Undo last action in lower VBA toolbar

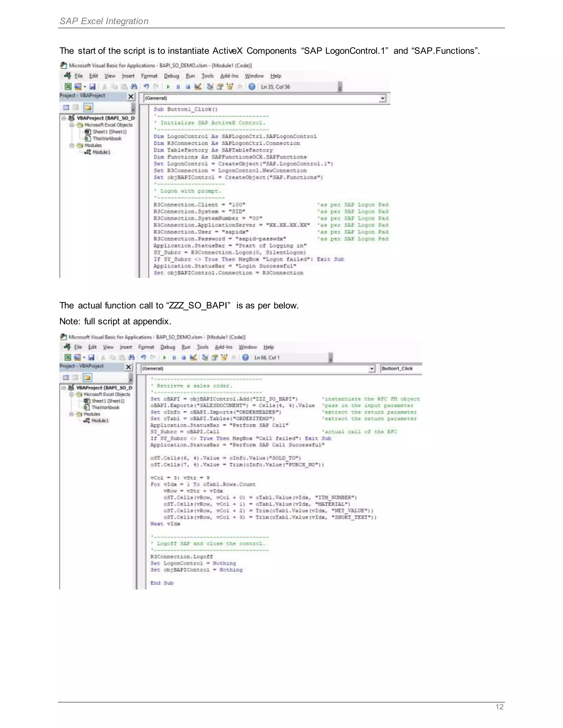(143, 357)
